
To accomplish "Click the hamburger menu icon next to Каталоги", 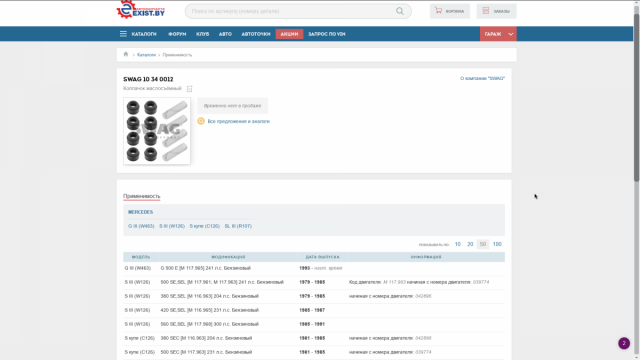I will point(123,34).
